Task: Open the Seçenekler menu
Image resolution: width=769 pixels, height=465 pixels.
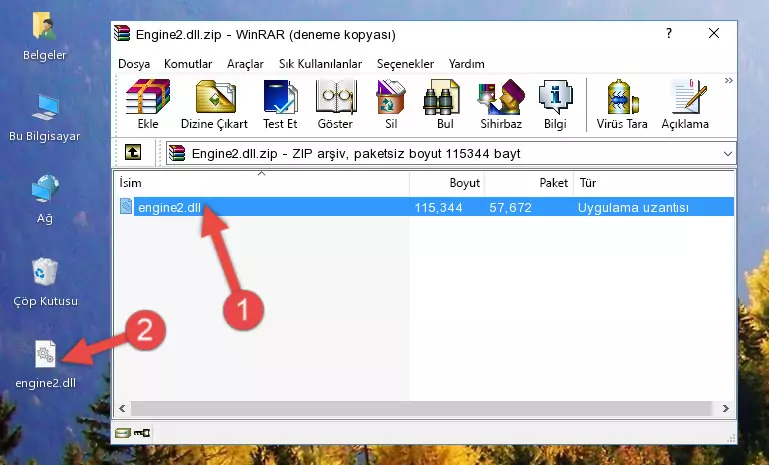Action: [405, 64]
